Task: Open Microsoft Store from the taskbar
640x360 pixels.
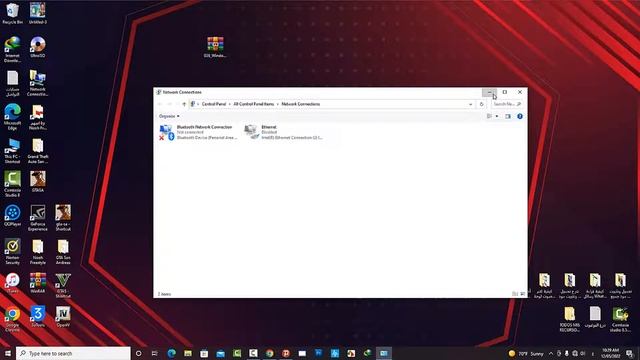Action: [204, 353]
